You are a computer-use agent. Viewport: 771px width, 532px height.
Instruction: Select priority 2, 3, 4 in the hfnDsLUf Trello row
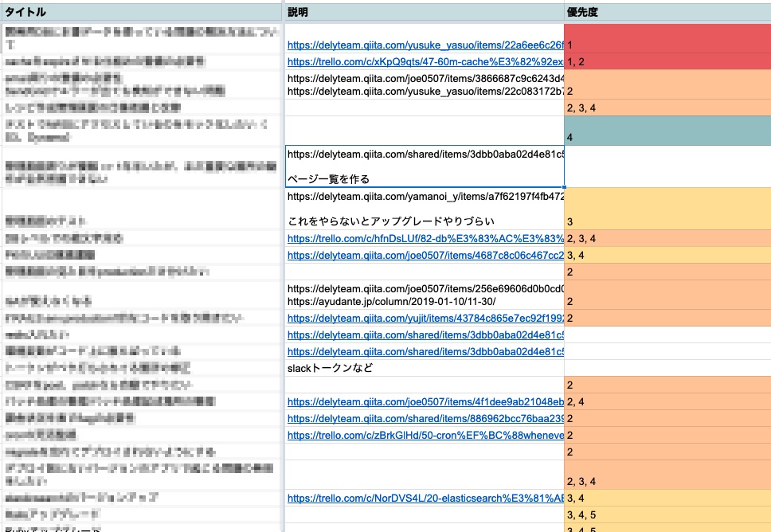click(x=667, y=238)
